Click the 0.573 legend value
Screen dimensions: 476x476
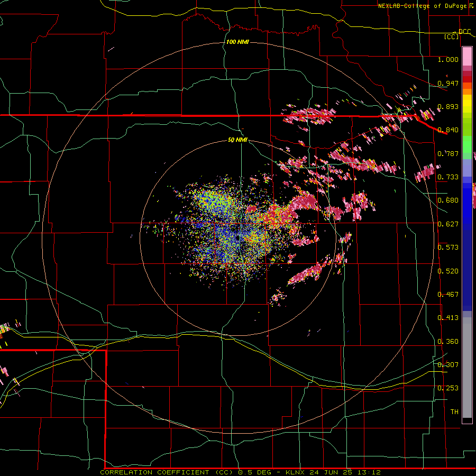tap(448, 248)
